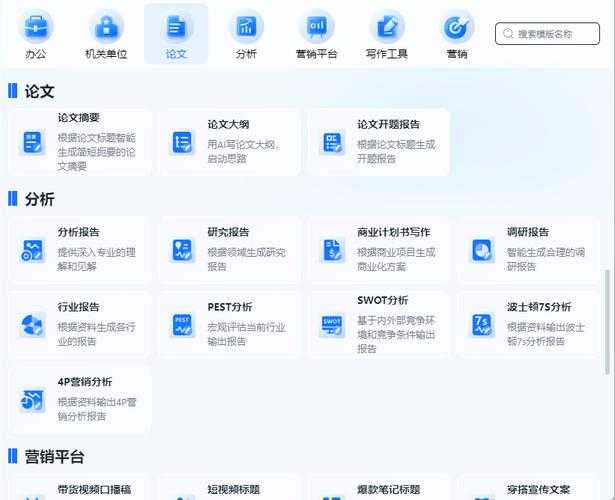Open the 行业报告 template title
615x500 pixels.
pyautogui.click(x=78, y=307)
